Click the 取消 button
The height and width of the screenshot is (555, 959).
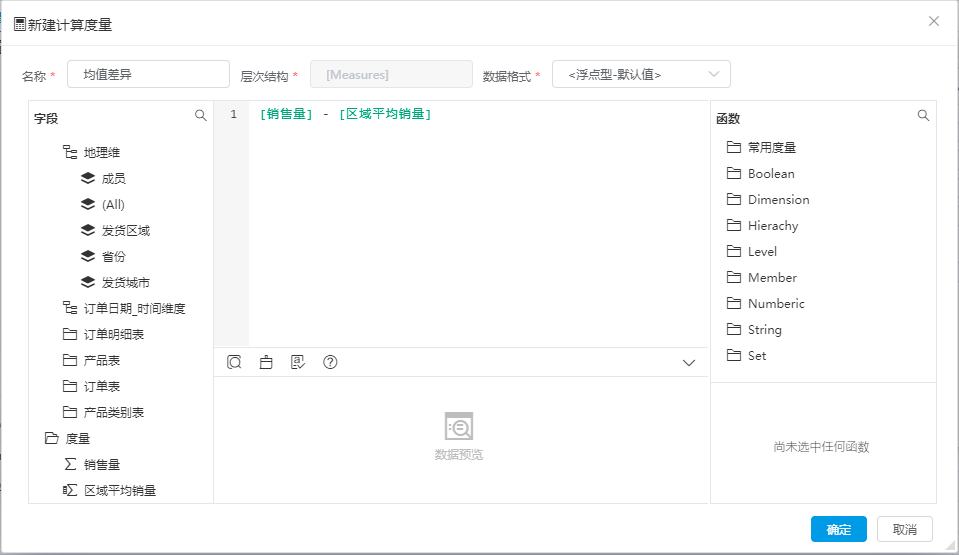[x=905, y=529]
